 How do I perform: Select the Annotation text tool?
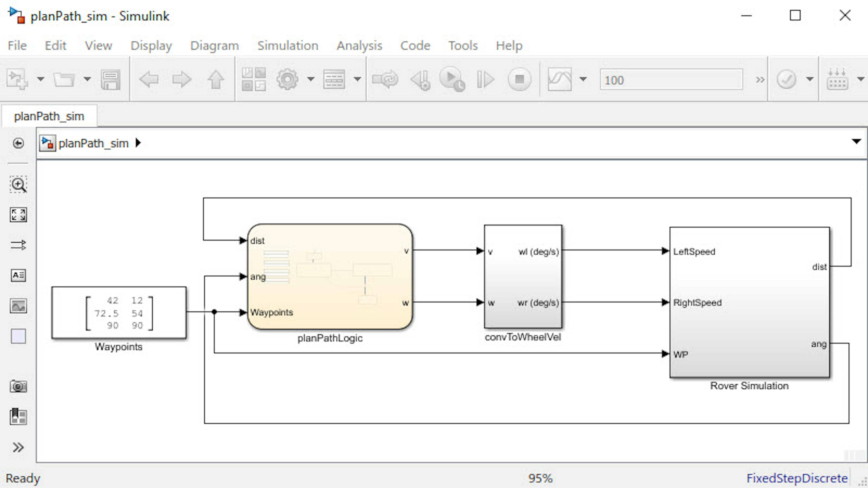pyautogui.click(x=18, y=275)
